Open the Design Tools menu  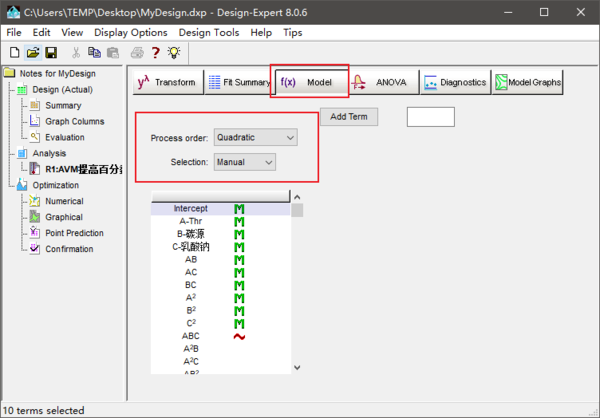point(207,32)
